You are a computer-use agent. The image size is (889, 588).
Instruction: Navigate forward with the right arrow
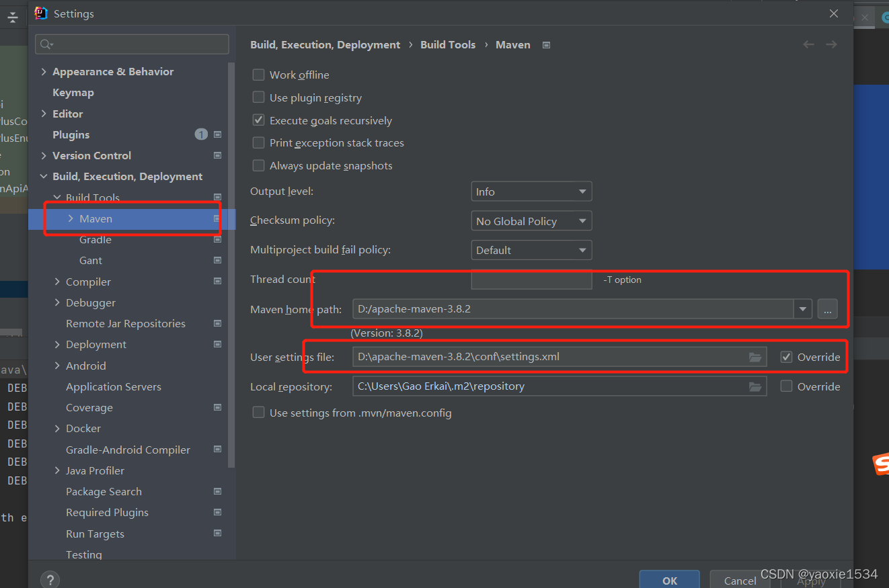click(831, 44)
